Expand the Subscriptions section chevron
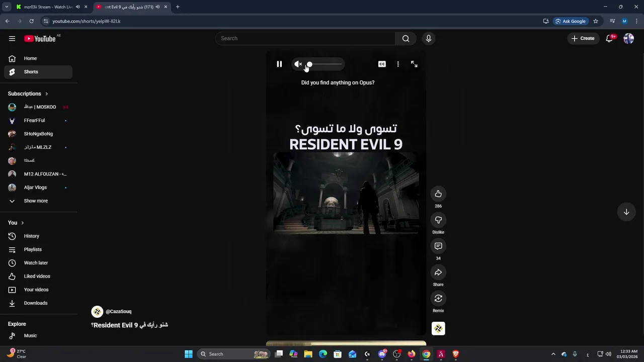 [x=47, y=94]
